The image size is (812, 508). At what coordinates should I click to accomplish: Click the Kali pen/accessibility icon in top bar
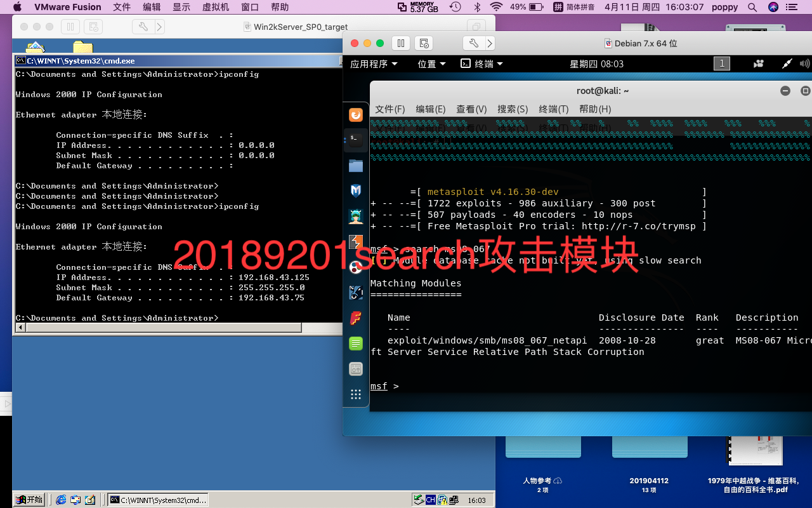coord(787,63)
